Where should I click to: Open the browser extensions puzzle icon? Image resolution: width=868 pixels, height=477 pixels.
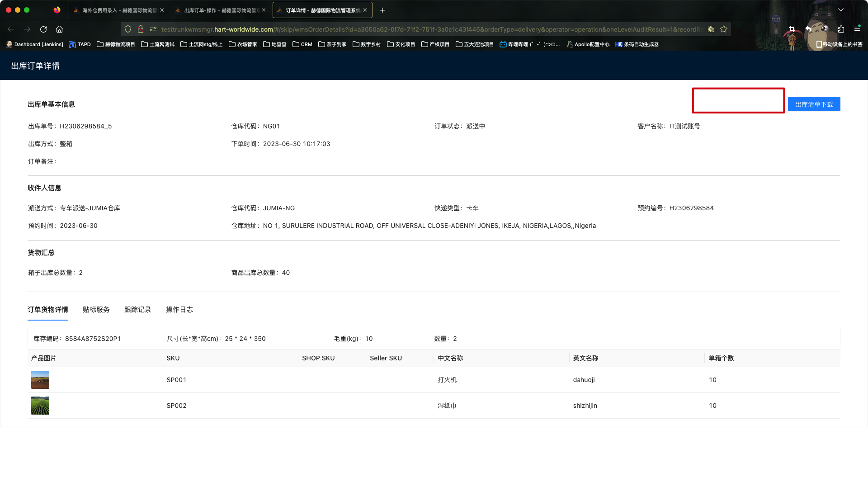[841, 29]
